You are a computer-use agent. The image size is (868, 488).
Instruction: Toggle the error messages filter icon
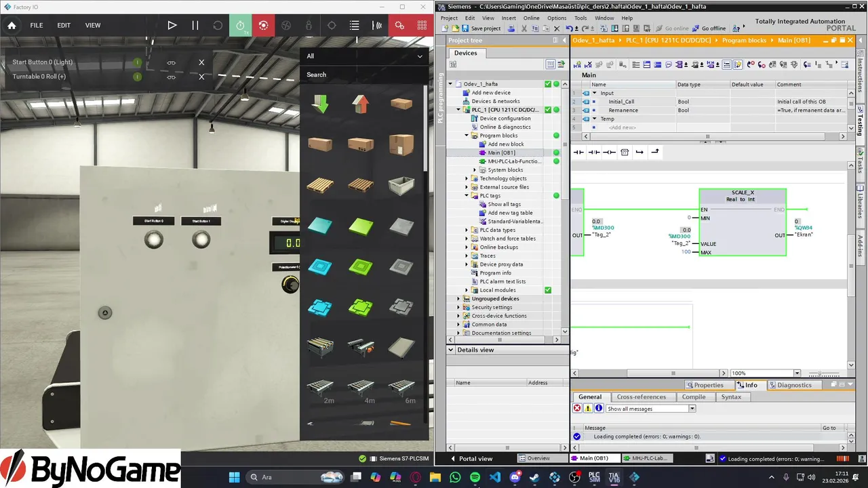[577, 409]
